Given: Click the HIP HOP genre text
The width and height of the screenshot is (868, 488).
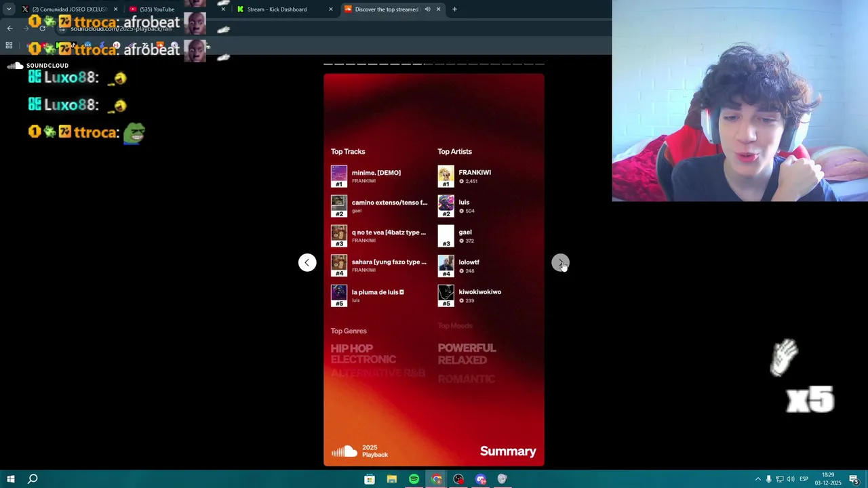Looking at the screenshot, I should [352, 348].
